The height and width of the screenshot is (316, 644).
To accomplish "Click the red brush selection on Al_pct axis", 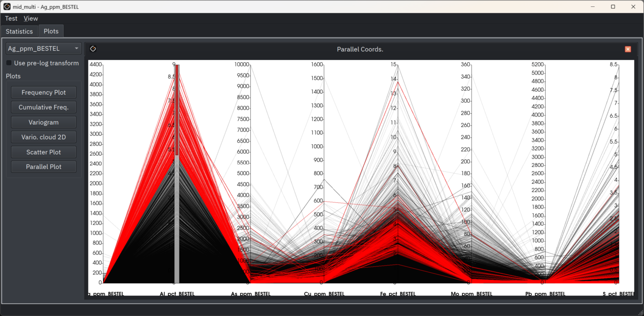I will [177, 111].
